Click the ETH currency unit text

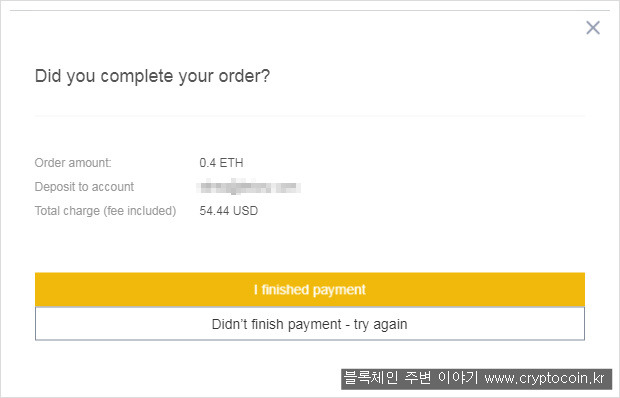click(x=232, y=163)
